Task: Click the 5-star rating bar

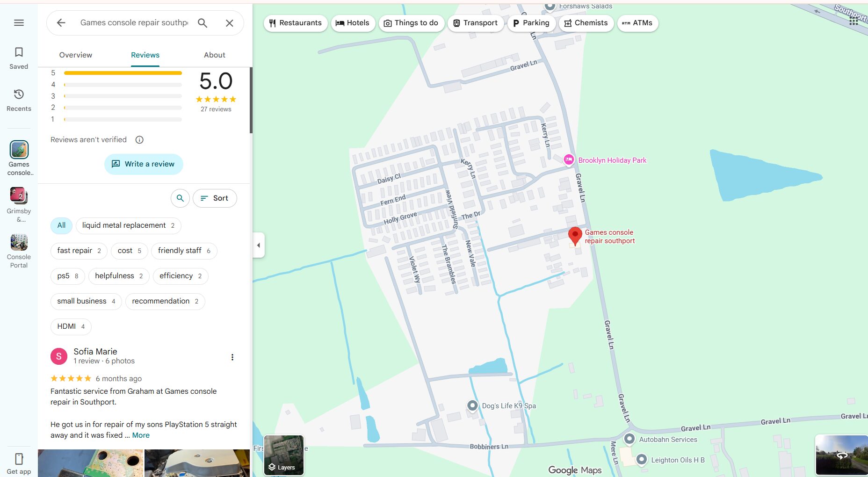Action: (123, 73)
